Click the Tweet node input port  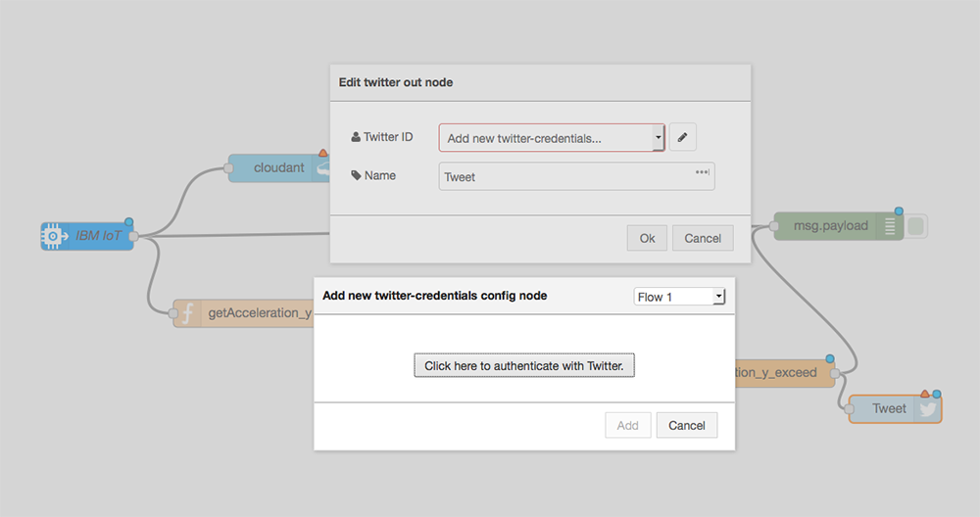point(849,409)
